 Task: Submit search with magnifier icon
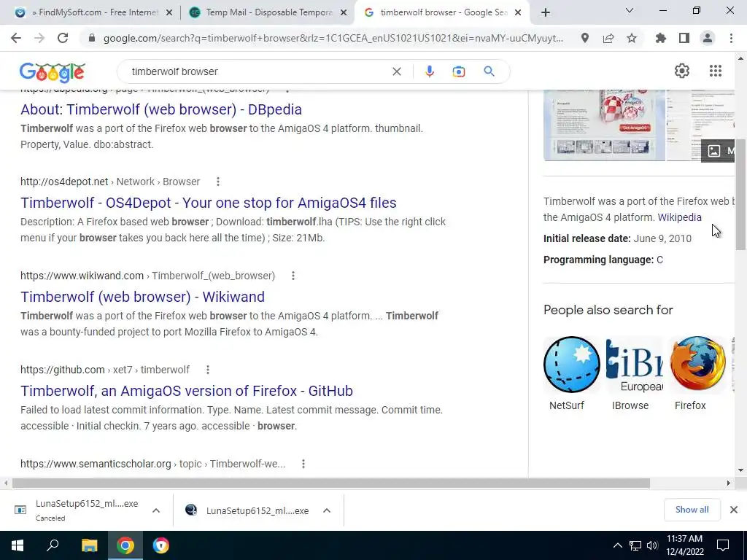pyautogui.click(x=489, y=71)
